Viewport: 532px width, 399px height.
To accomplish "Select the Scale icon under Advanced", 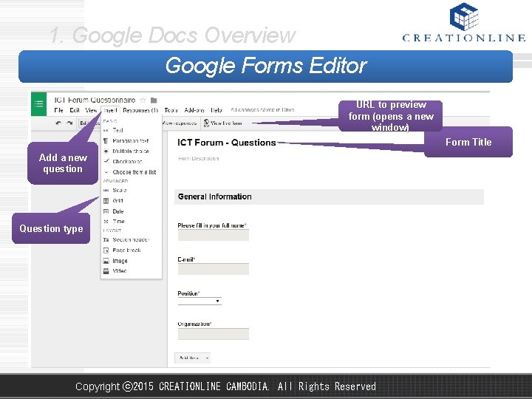I will click(x=106, y=191).
